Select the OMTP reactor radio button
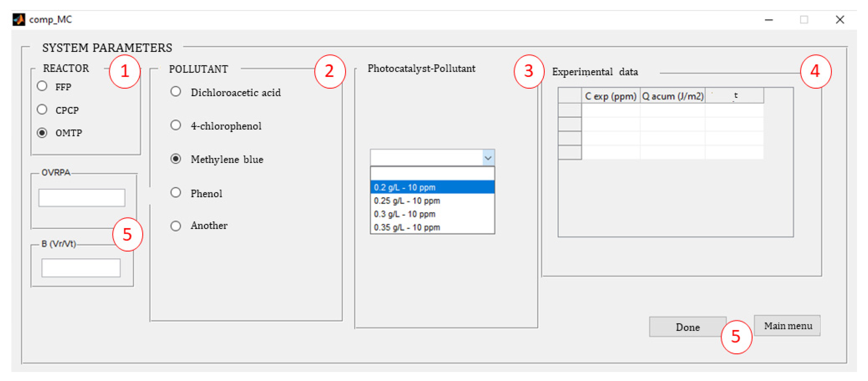 click(x=42, y=132)
